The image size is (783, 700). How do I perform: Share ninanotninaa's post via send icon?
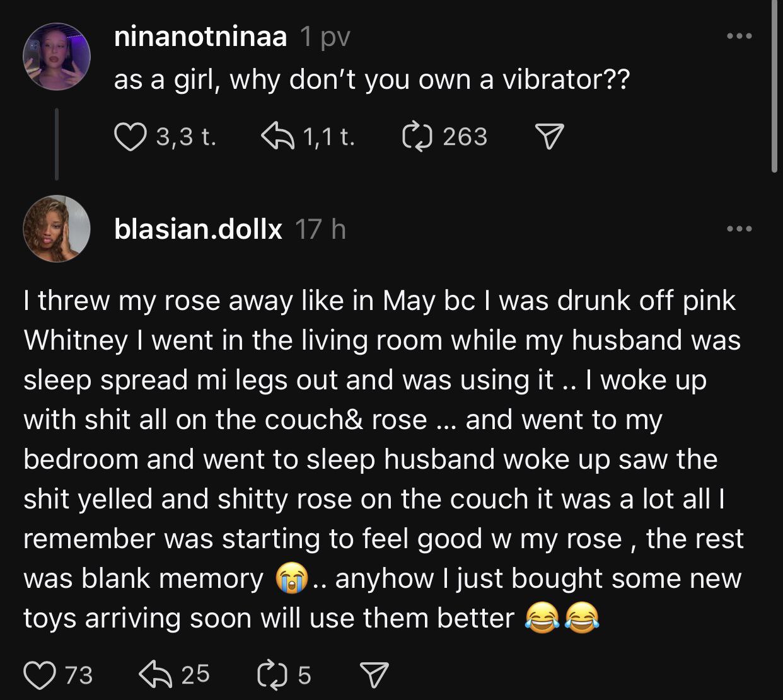(548, 137)
